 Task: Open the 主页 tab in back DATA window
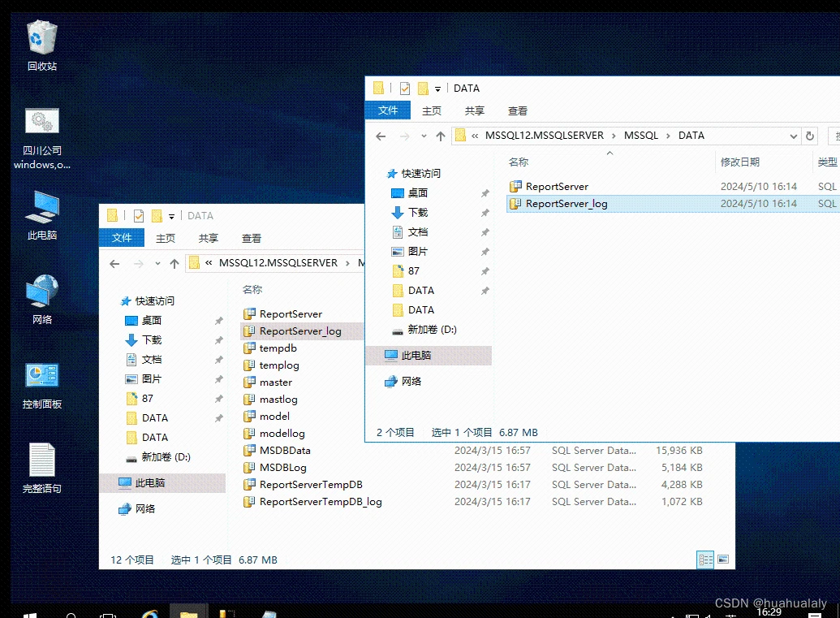coord(165,238)
